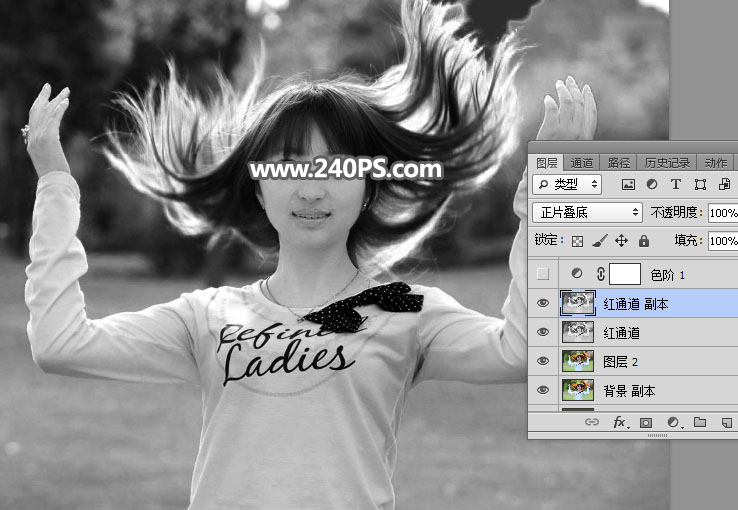Lock layer position (move arrows icon)
Screen dimensions: 738x510
click(x=621, y=241)
